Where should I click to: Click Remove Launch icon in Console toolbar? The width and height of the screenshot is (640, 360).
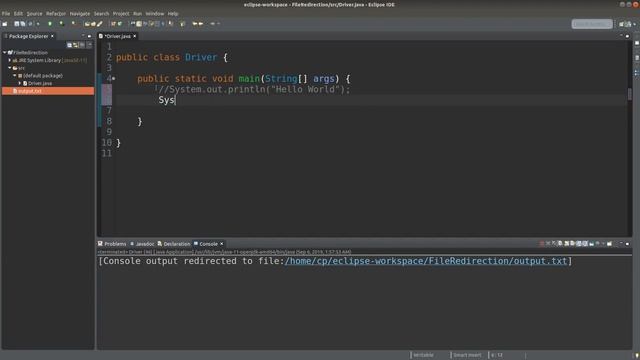pos(548,244)
